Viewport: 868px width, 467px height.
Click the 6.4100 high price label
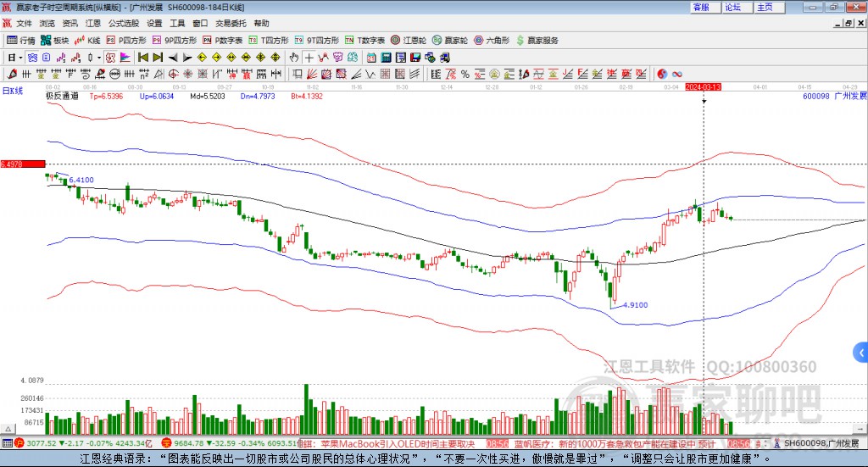click(81, 180)
